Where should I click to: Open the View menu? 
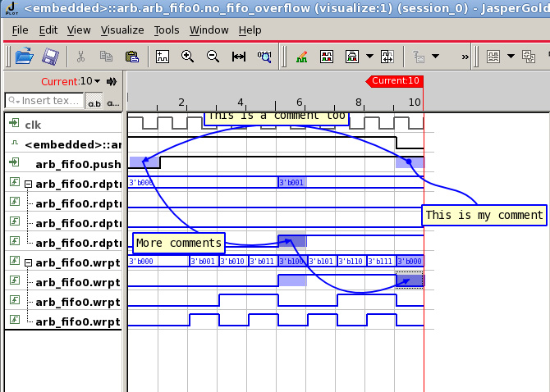[x=79, y=30]
